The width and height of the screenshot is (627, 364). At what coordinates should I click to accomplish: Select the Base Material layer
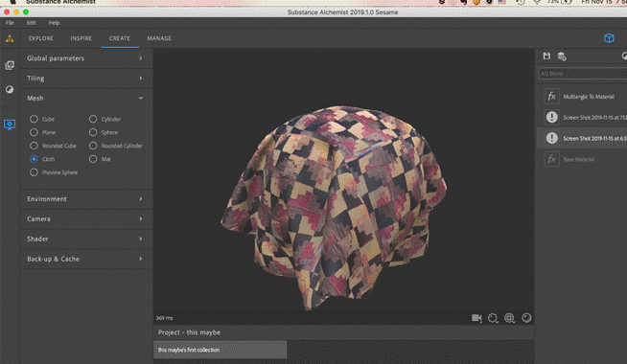pos(582,159)
